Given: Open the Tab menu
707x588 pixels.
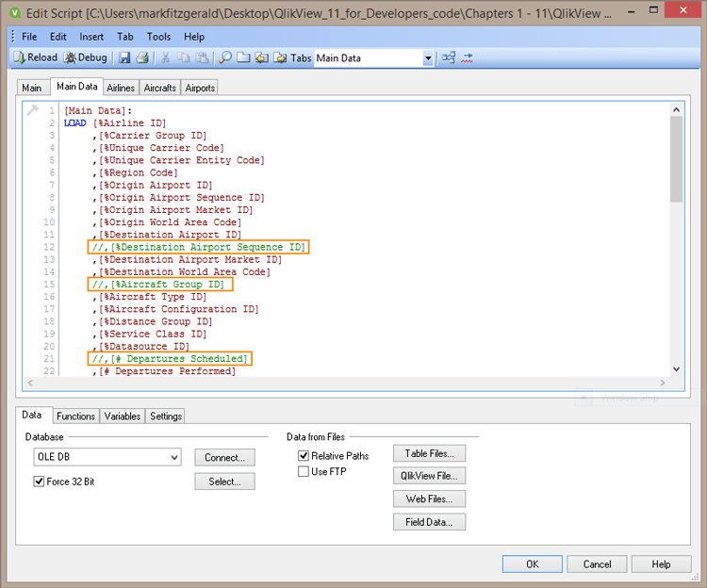Looking at the screenshot, I should point(124,37).
